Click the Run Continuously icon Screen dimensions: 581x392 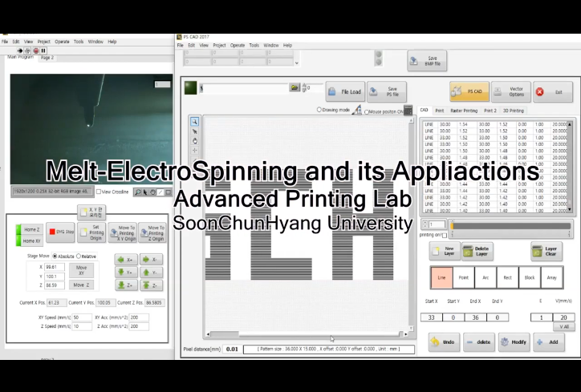pos(27,51)
